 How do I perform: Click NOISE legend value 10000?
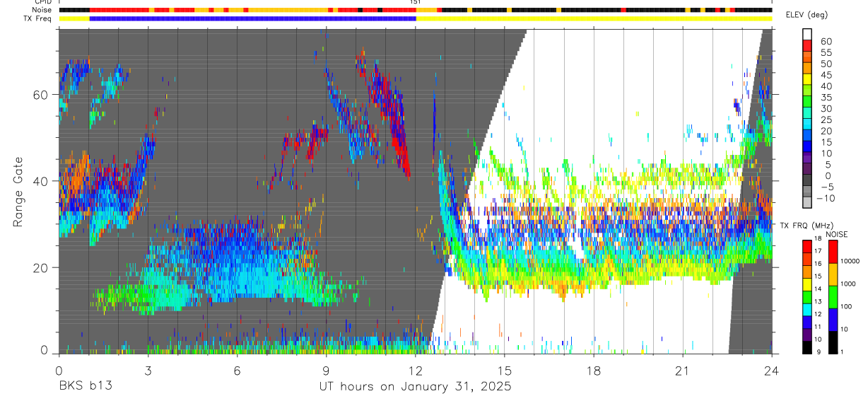[850, 260]
